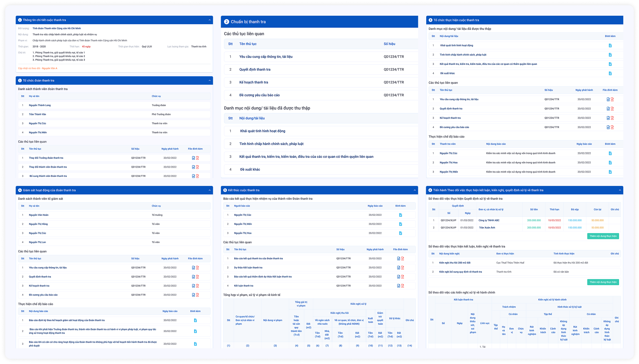Image resolution: width=639 pixels, height=364 pixels.
Task: Collapse the 'Kết thúc cuộc thanh tra' panel
Action: tap(415, 190)
